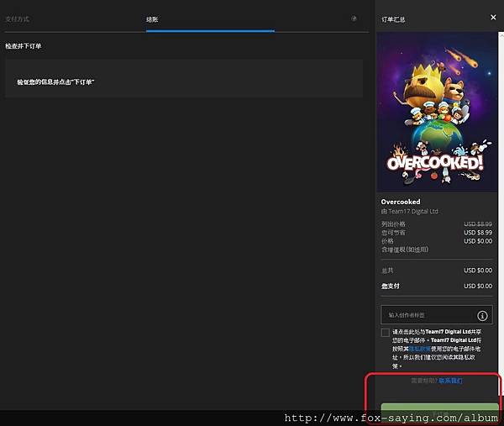Open the blue privacy policy link

(419, 349)
